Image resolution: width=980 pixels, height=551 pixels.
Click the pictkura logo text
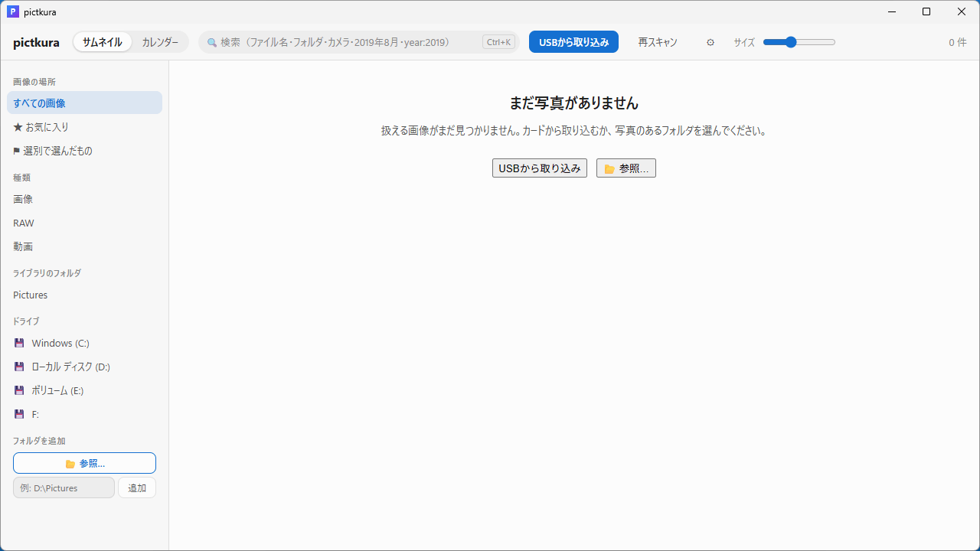[36, 42]
